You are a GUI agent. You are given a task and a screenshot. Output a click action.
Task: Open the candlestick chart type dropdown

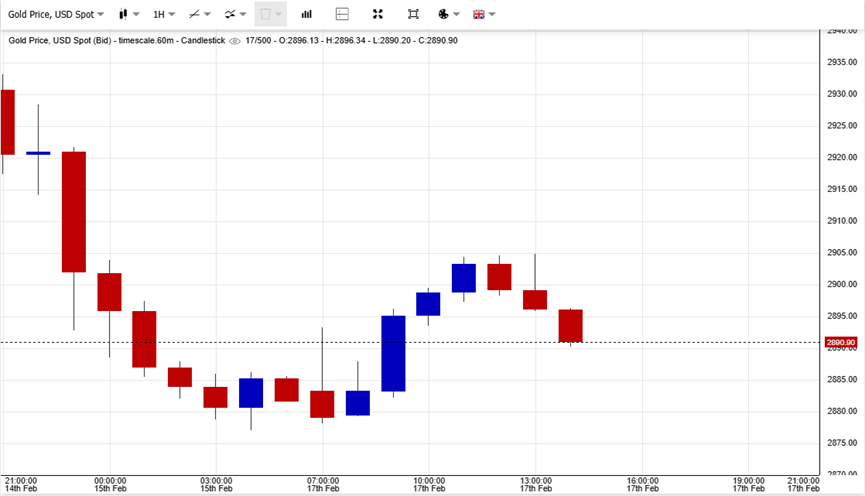pos(127,14)
